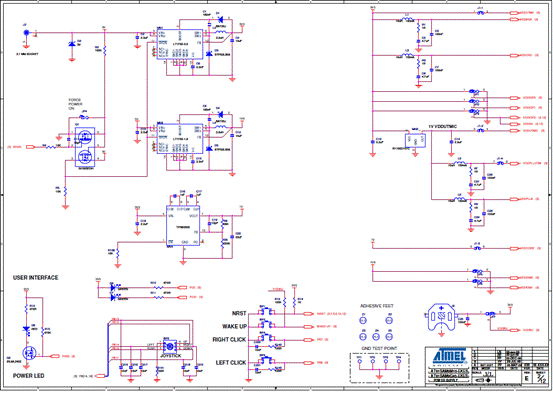
Task: Click the coin cell battery holder symbol
Action: pos(441,317)
